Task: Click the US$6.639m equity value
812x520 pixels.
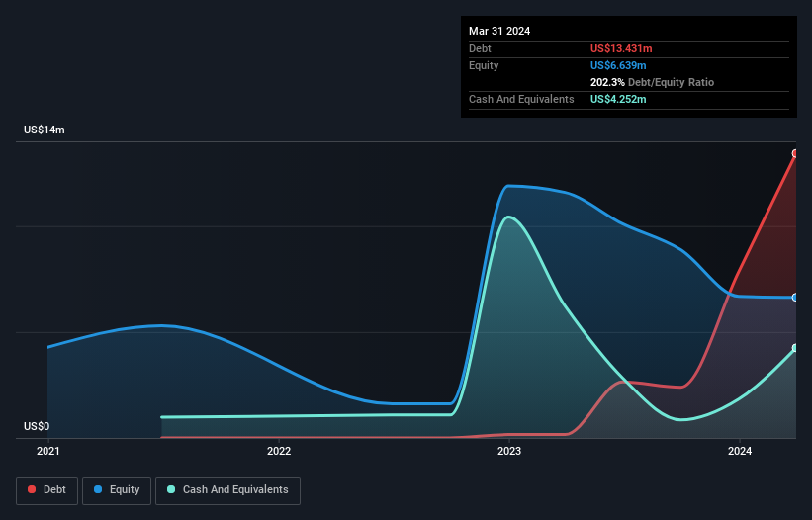Action: click(618, 65)
